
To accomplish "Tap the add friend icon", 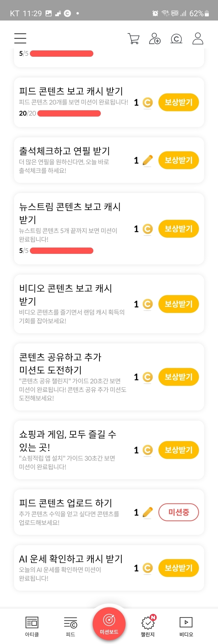I will point(155,39).
